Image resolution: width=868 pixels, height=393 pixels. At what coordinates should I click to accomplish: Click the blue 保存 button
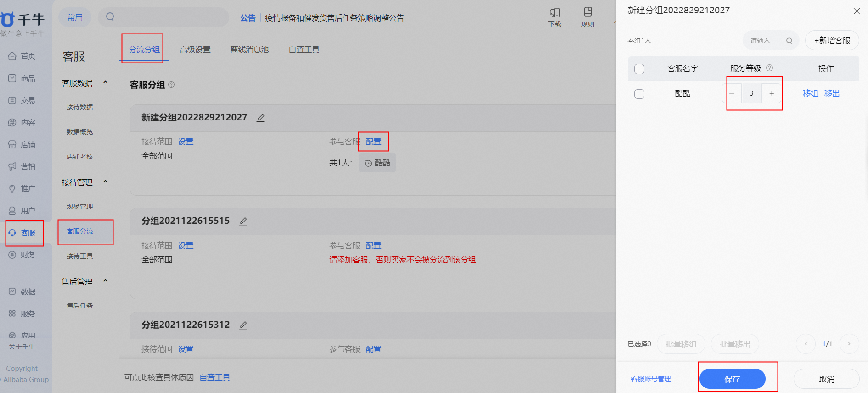(732, 379)
